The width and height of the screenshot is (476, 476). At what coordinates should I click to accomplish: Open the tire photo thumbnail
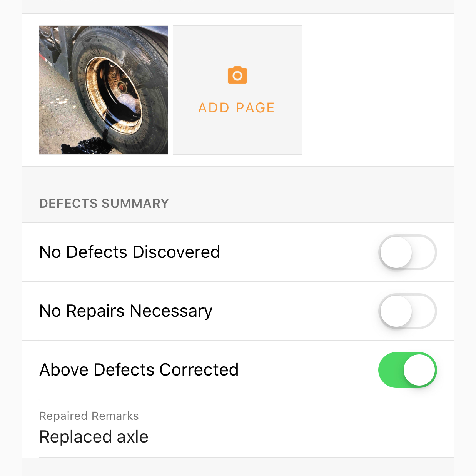click(x=103, y=90)
